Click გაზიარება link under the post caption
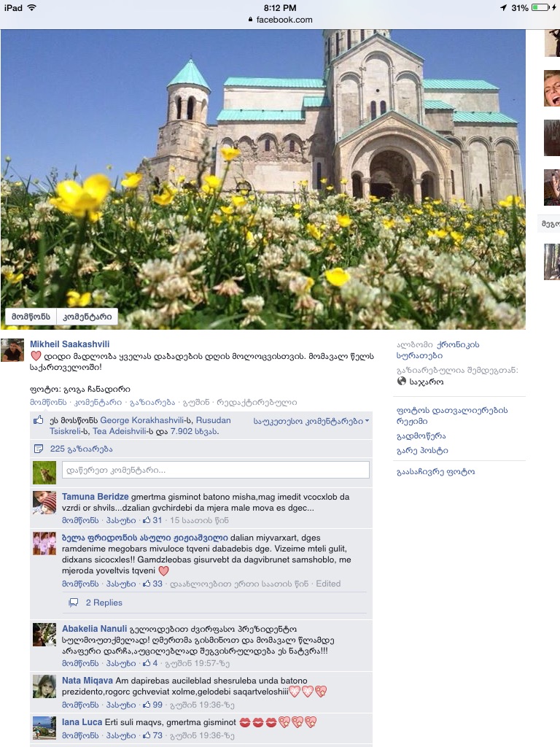The image size is (560, 747). pos(152,402)
